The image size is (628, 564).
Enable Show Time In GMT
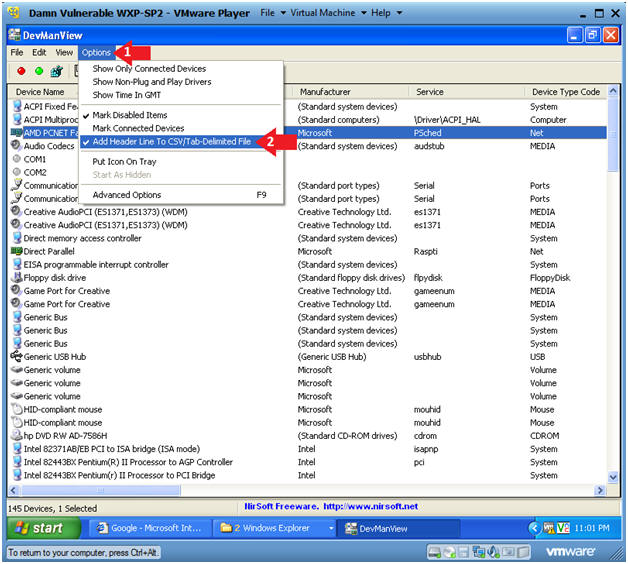click(181, 95)
